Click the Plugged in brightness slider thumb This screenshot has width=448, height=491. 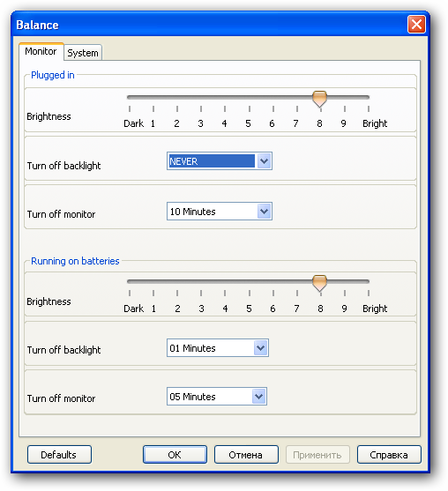[319, 99]
